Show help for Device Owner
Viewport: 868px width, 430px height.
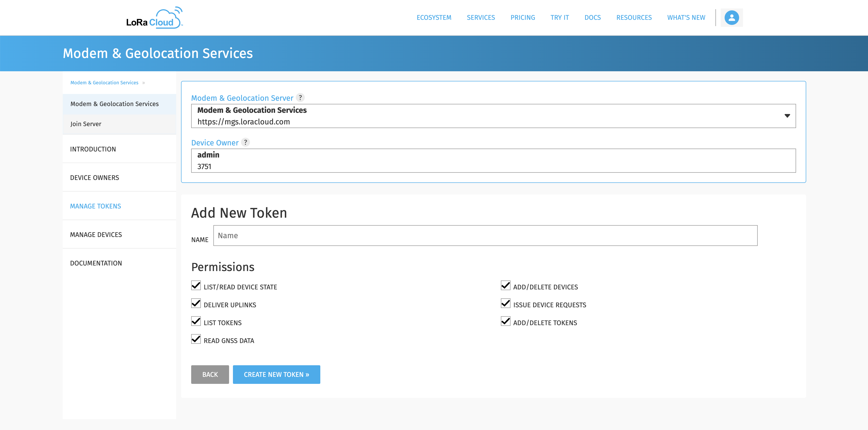tap(246, 142)
